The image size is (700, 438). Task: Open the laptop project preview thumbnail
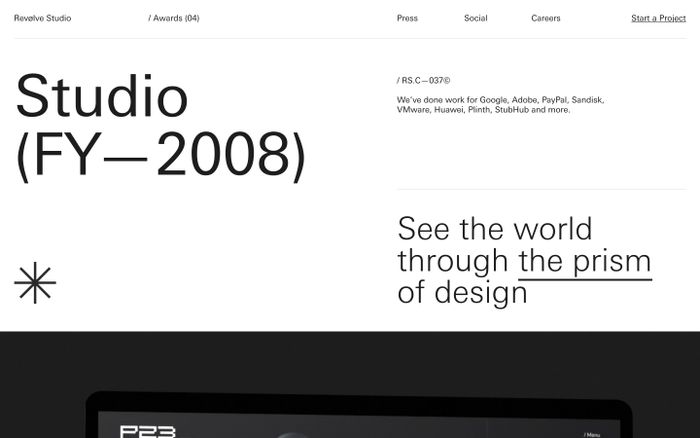pos(360,420)
